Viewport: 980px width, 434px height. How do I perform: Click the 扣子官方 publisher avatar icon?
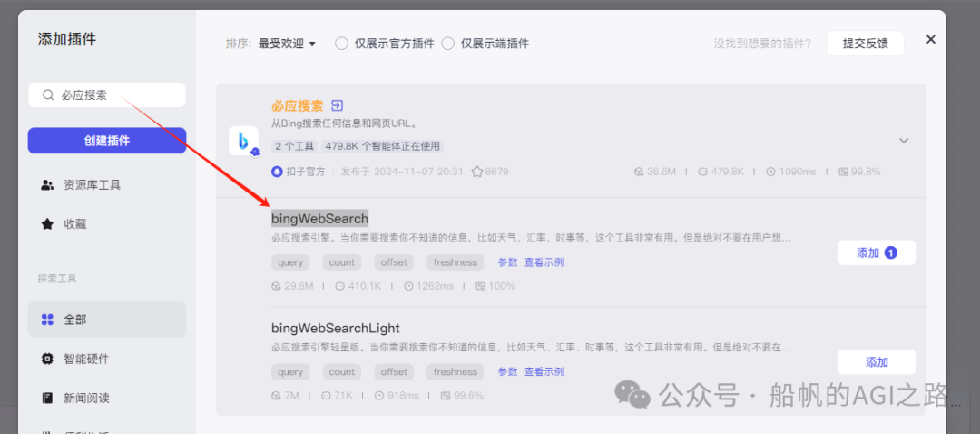[277, 172]
